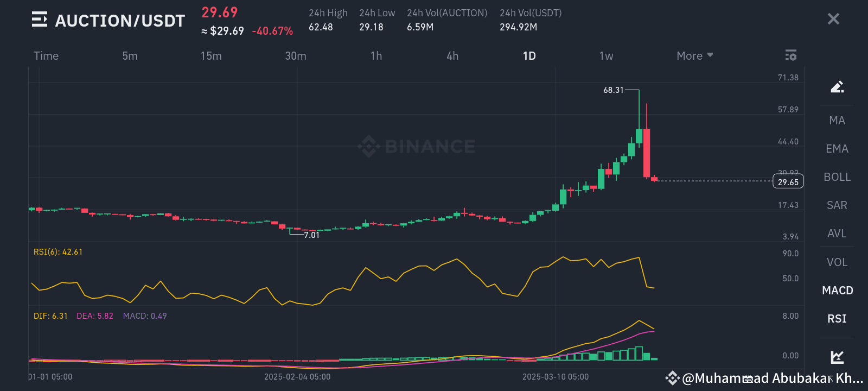
Task: Click the 71.38 price axis label
Action: coord(788,78)
